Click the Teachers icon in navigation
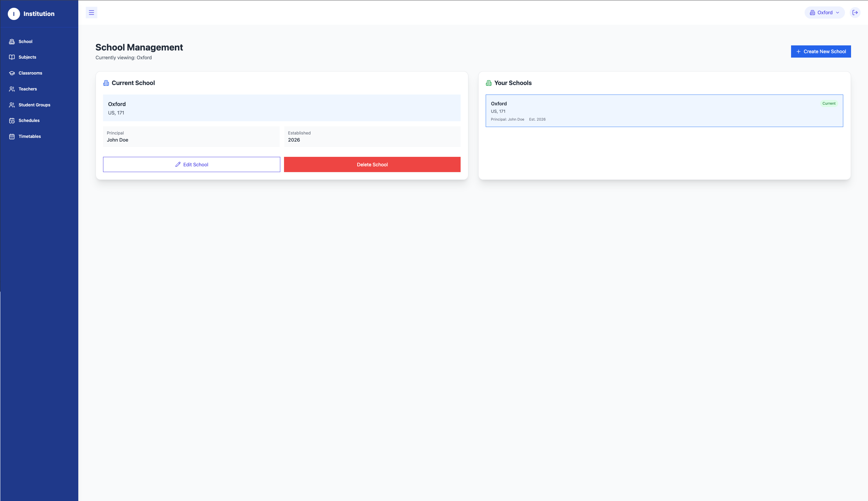The width and height of the screenshot is (868, 501). click(12, 89)
